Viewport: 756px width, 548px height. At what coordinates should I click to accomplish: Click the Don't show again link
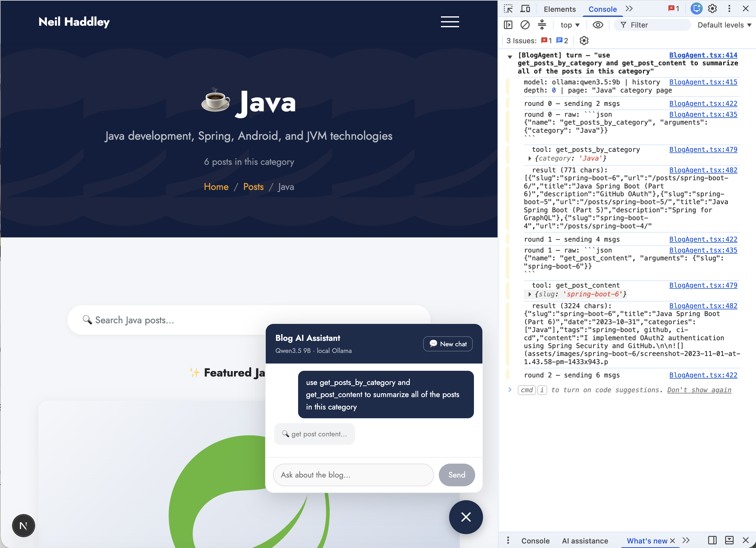coord(699,390)
